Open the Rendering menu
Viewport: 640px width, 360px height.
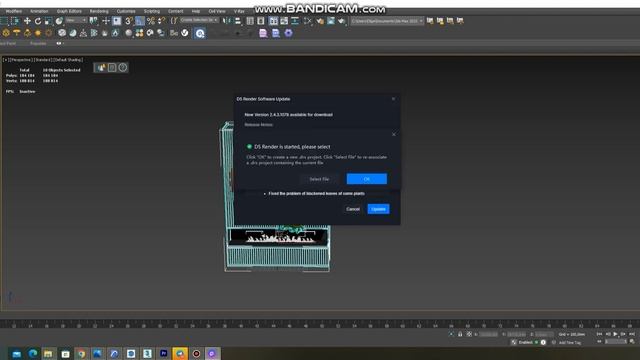coord(99,11)
